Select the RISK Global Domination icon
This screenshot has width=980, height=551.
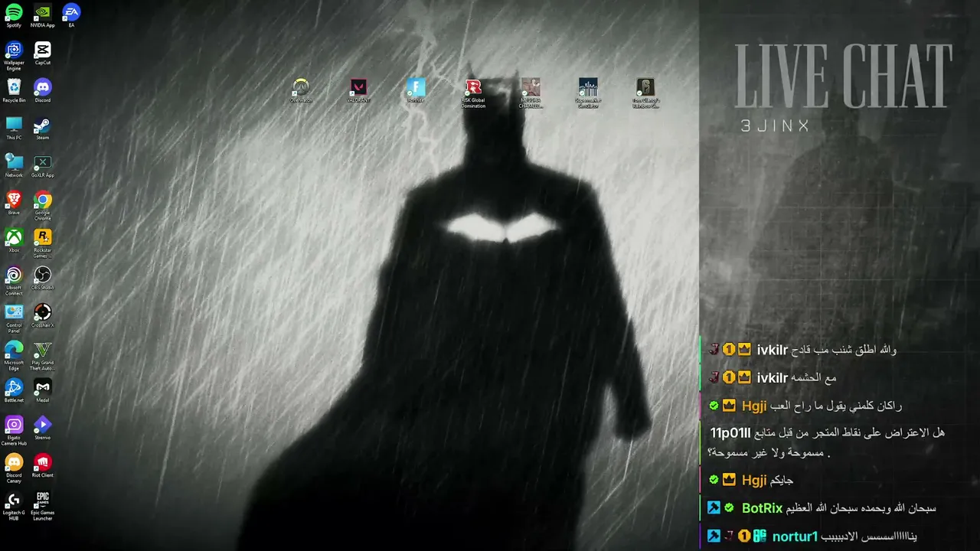tap(473, 93)
